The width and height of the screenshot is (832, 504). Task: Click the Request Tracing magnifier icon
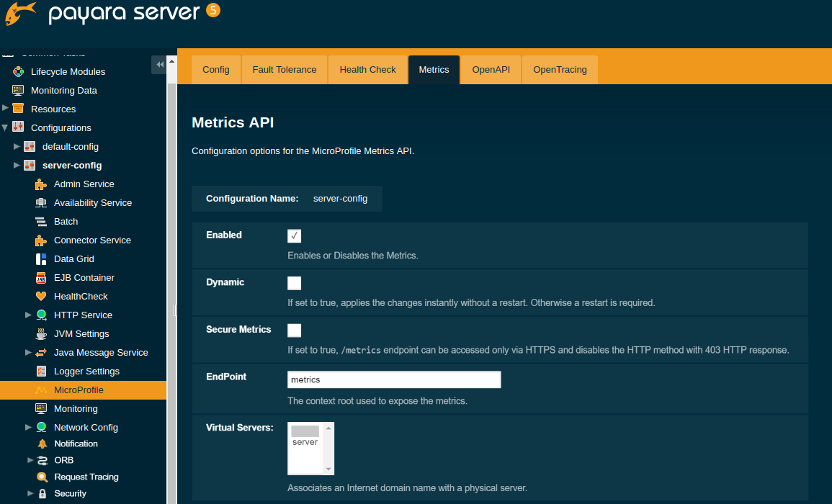[x=43, y=477]
